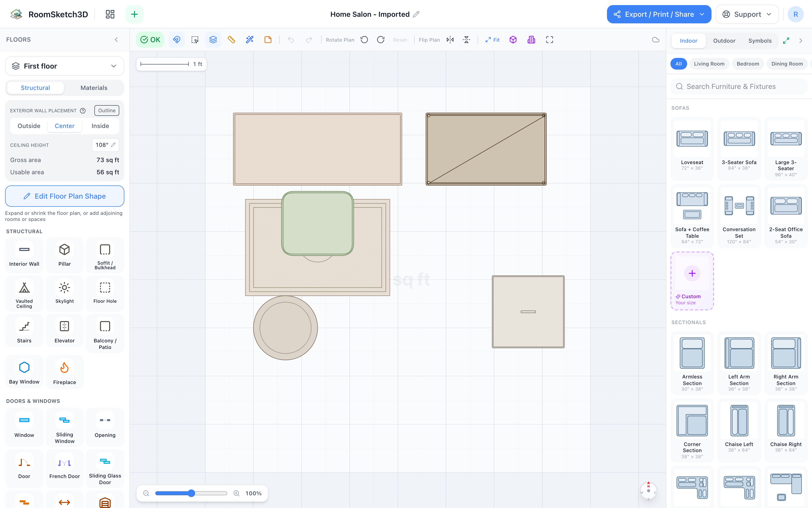Select the tape measure tool
Viewport: 812px width, 508px height.
click(231, 40)
